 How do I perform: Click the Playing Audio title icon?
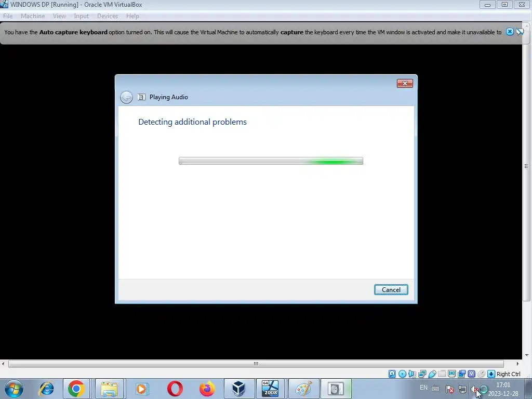click(141, 97)
